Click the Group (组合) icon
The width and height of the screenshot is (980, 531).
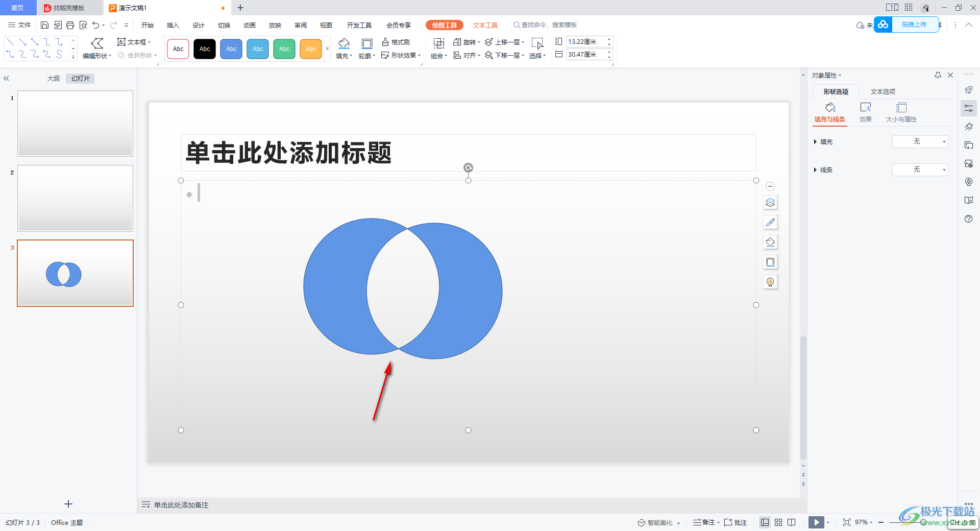[438, 44]
